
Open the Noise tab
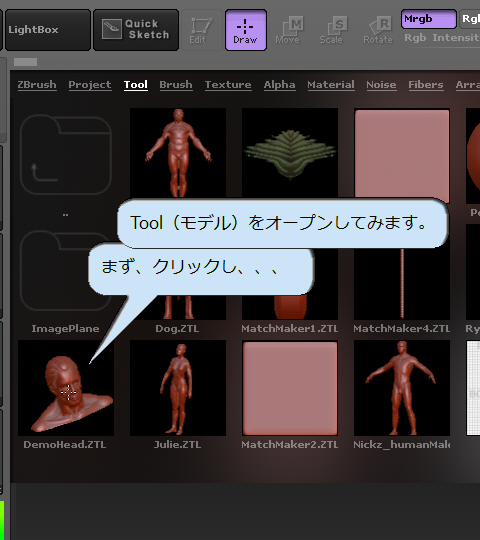tap(381, 85)
